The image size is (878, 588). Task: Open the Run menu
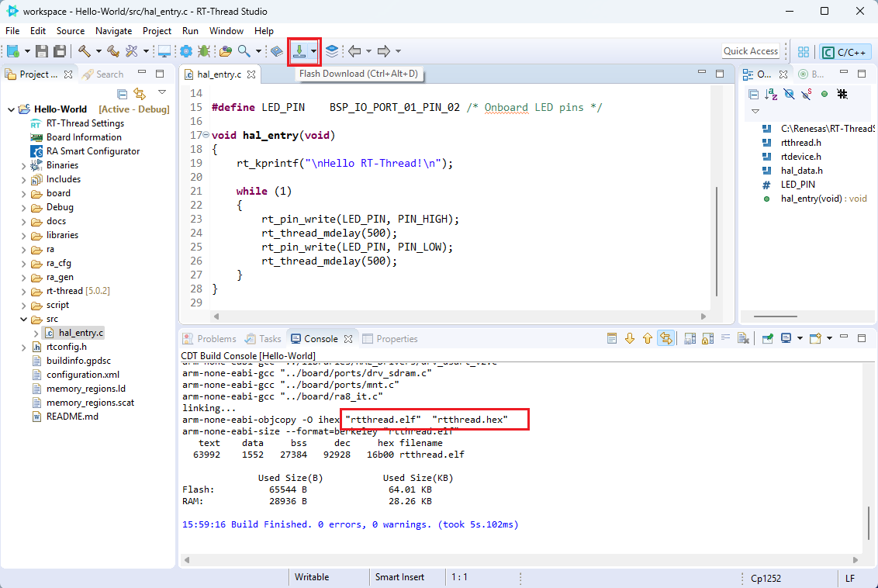[x=190, y=31]
